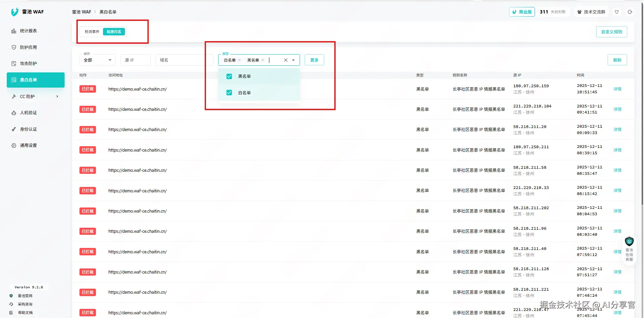Click timestamp 2025-12-11 08:04:53
The height and width of the screenshot is (318, 644).
point(589,211)
